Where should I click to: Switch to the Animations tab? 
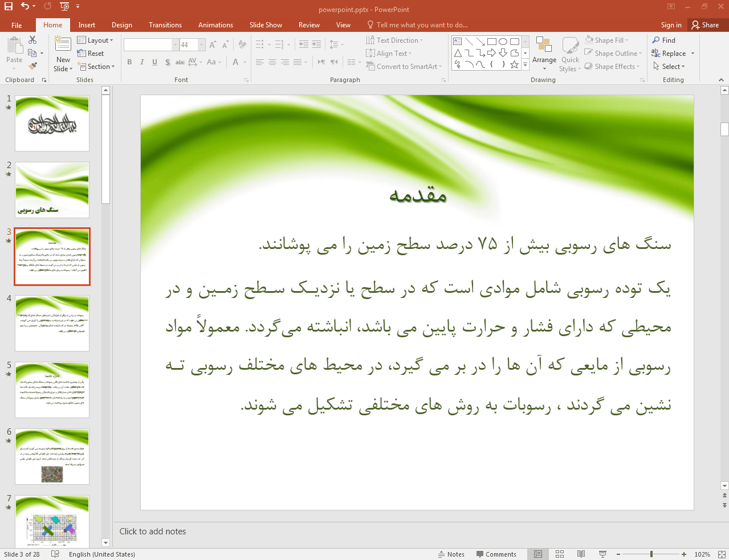point(215,25)
